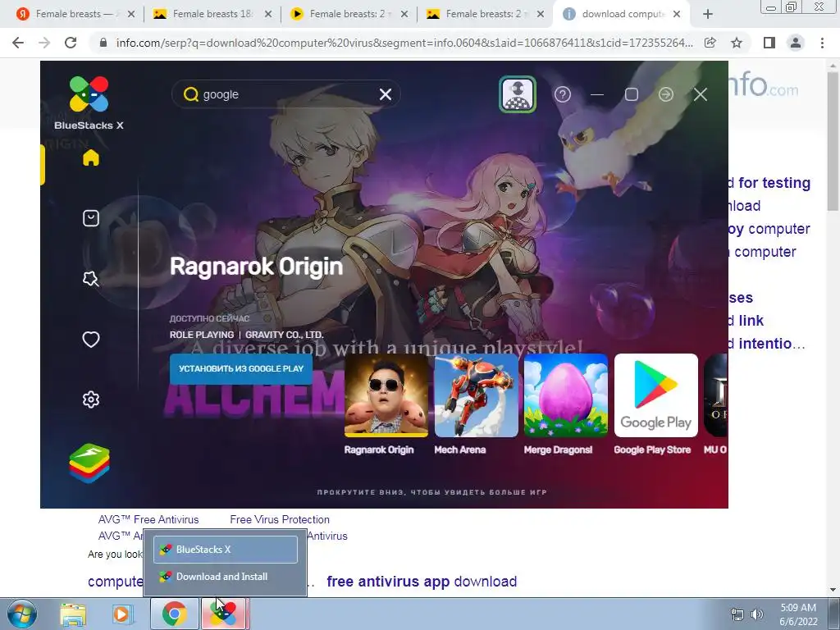Image resolution: width=840 pixels, height=630 pixels.
Task: Open a new Chrome tab
Action: coord(708,15)
